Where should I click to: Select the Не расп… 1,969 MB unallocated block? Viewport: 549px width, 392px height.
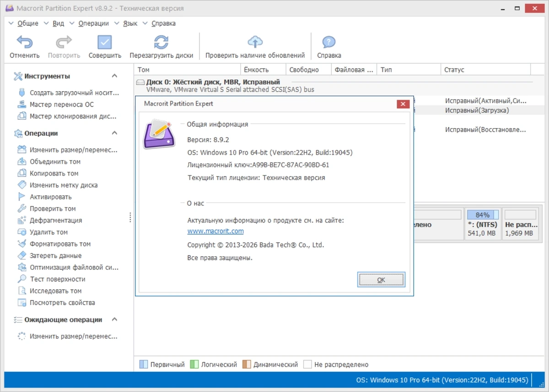point(520,224)
